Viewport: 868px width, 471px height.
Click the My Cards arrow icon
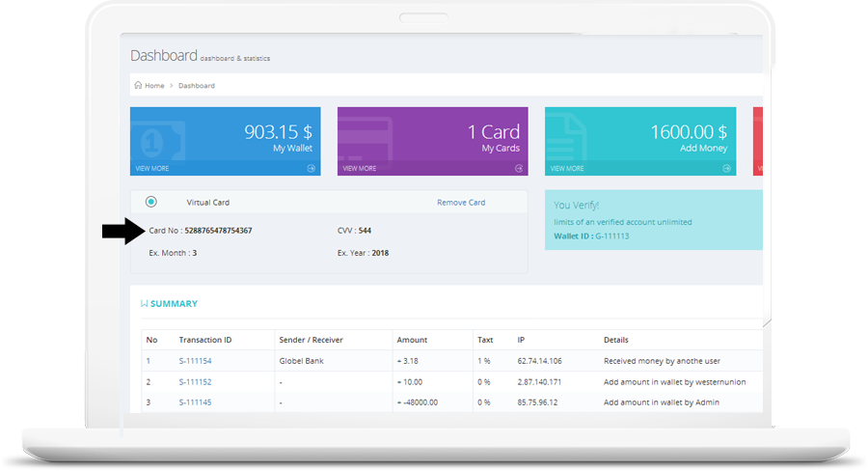pos(518,168)
